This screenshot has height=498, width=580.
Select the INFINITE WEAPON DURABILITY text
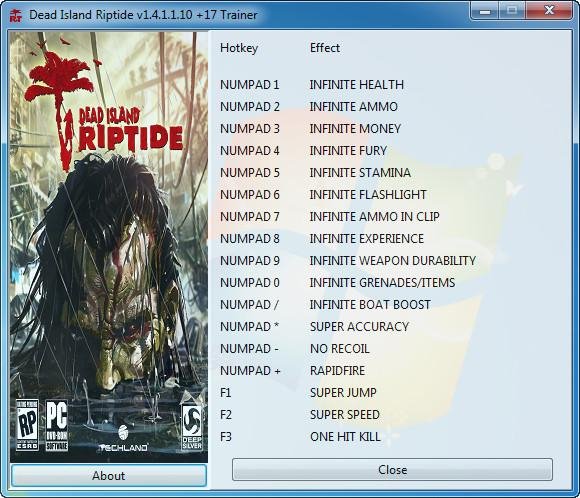point(392,261)
